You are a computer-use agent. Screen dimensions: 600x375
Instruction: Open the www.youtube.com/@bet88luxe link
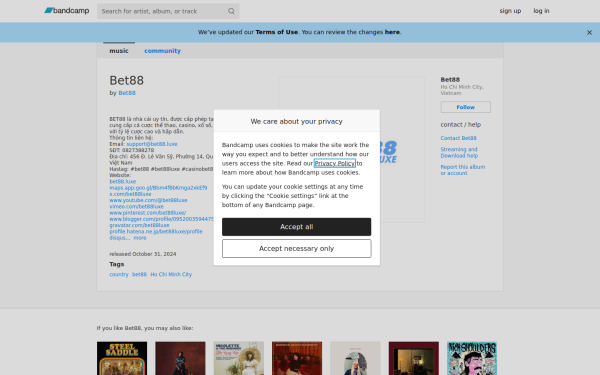tap(148, 200)
